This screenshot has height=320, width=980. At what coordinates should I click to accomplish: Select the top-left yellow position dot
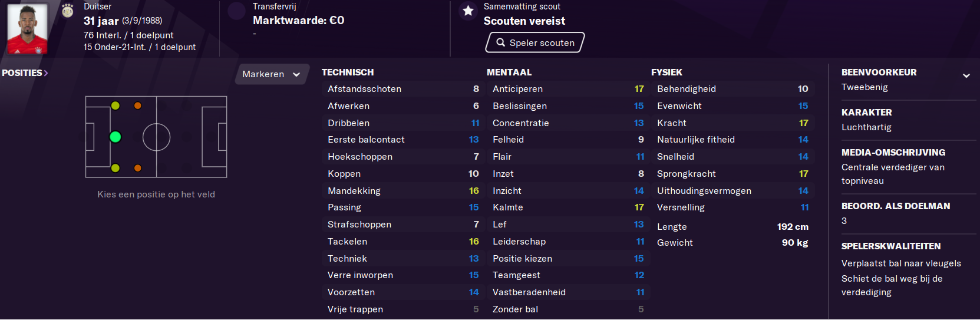click(x=116, y=105)
